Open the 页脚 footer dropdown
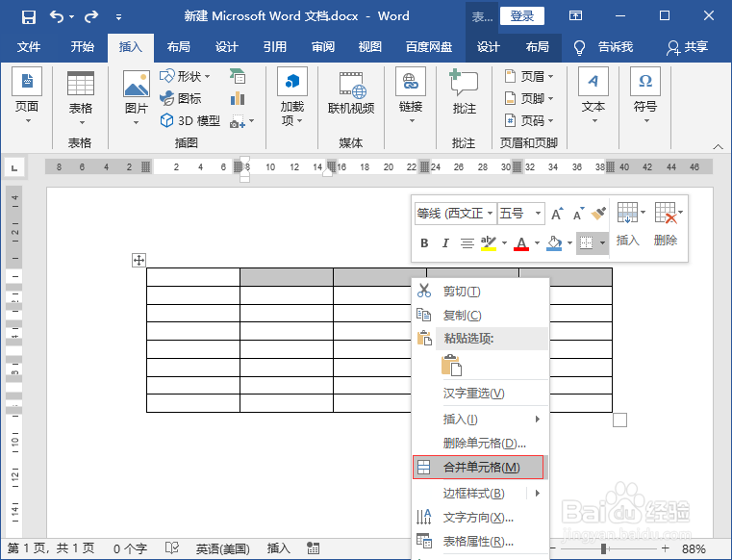This screenshot has width=732, height=560. click(x=529, y=98)
